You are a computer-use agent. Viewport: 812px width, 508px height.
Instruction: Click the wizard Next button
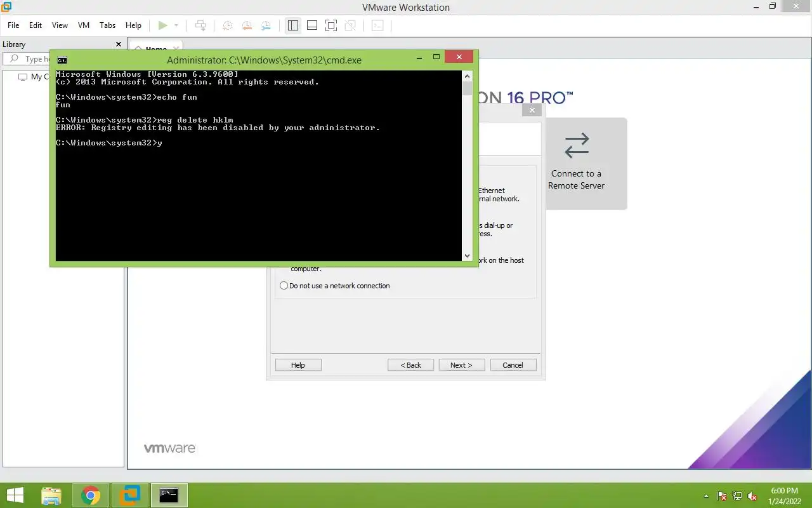click(x=461, y=365)
